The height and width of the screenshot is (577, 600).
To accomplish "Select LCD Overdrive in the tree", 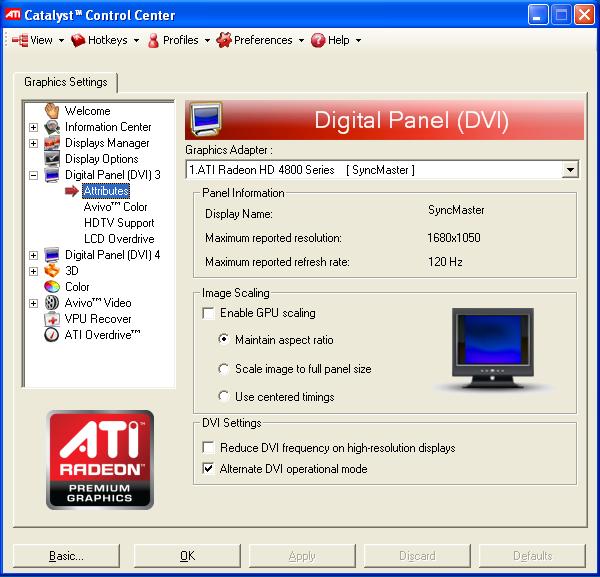I will tap(119, 239).
